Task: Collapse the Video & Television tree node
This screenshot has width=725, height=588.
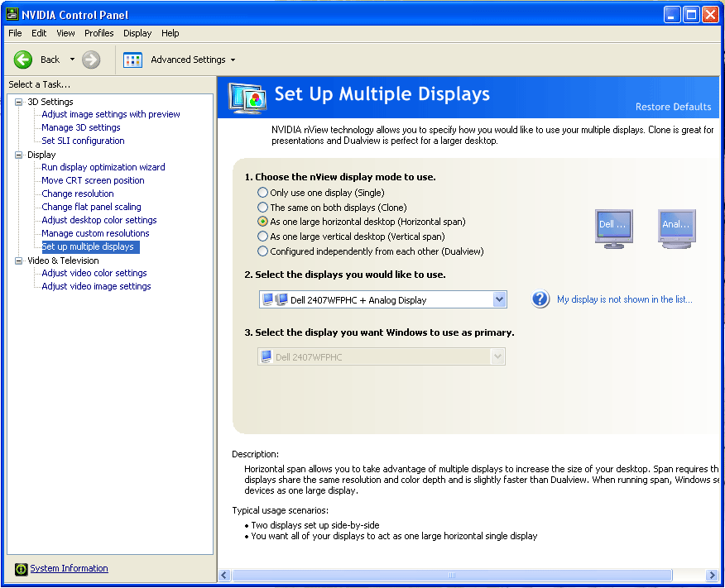Action: tap(19, 261)
